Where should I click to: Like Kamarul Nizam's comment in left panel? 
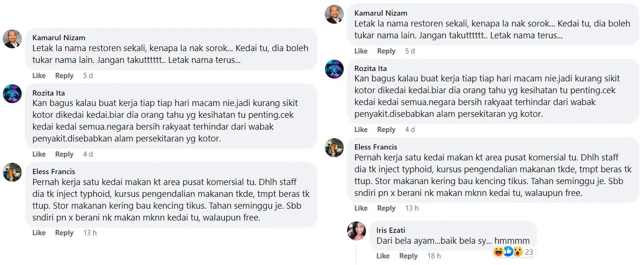[x=39, y=76]
